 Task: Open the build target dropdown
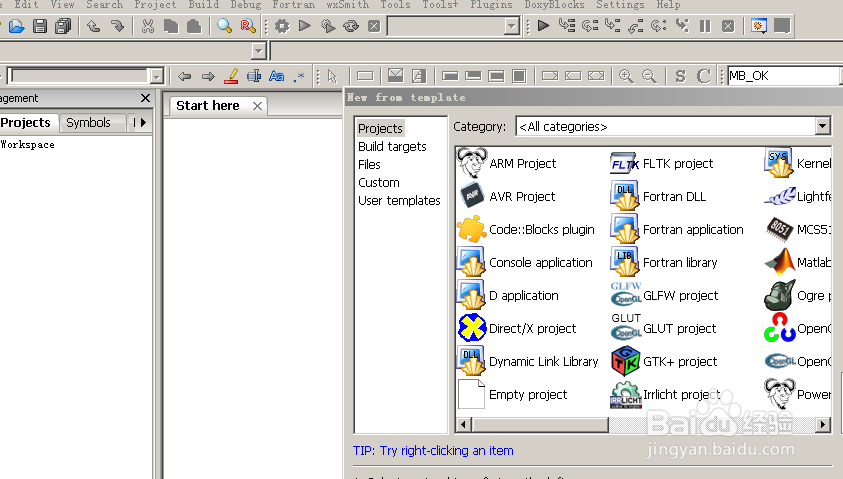click(511, 26)
